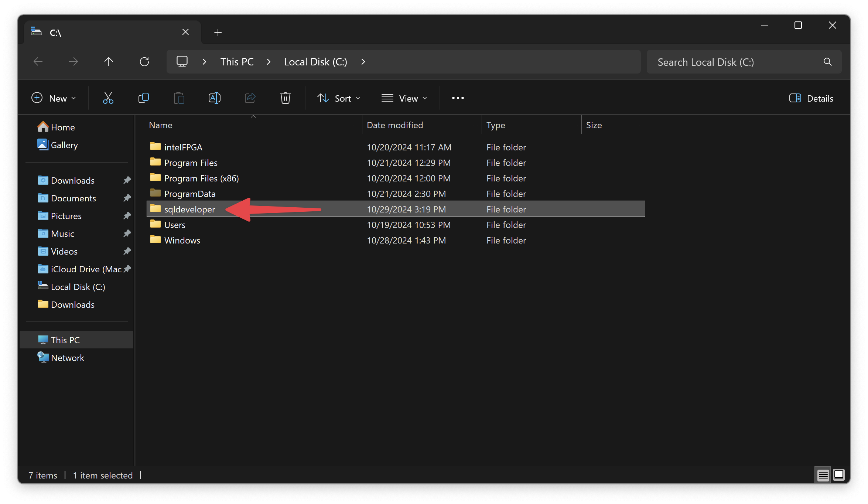The width and height of the screenshot is (868, 504).
Task: Click the Share icon in toolbar
Action: coord(250,98)
